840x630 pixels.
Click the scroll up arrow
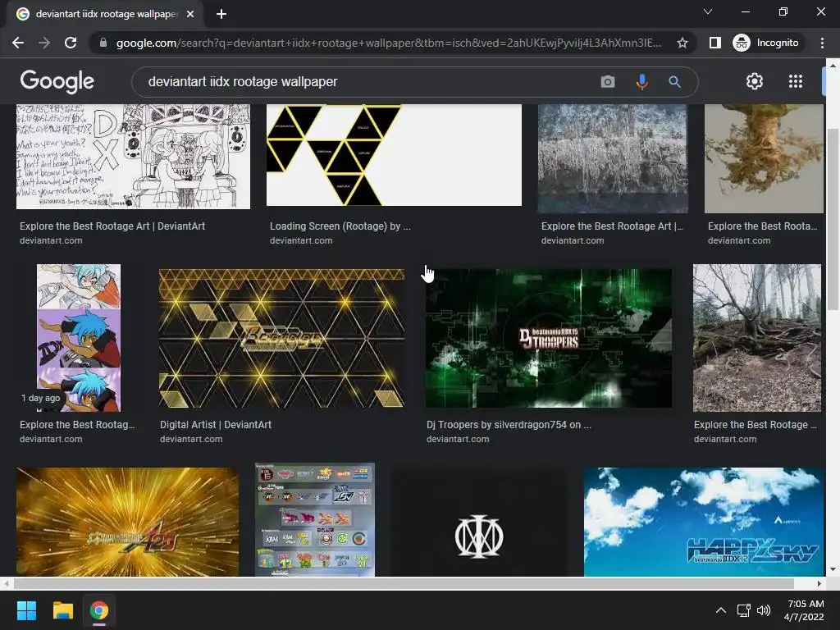point(833,66)
